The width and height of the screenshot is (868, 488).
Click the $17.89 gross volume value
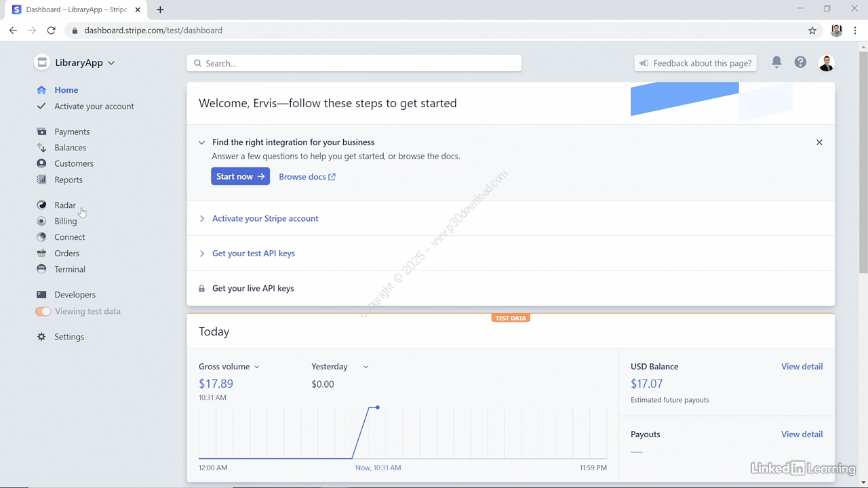pyautogui.click(x=216, y=384)
